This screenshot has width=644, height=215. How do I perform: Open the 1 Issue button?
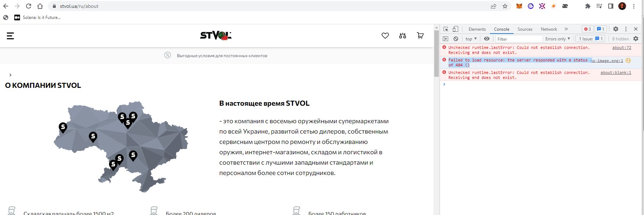point(591,39)
